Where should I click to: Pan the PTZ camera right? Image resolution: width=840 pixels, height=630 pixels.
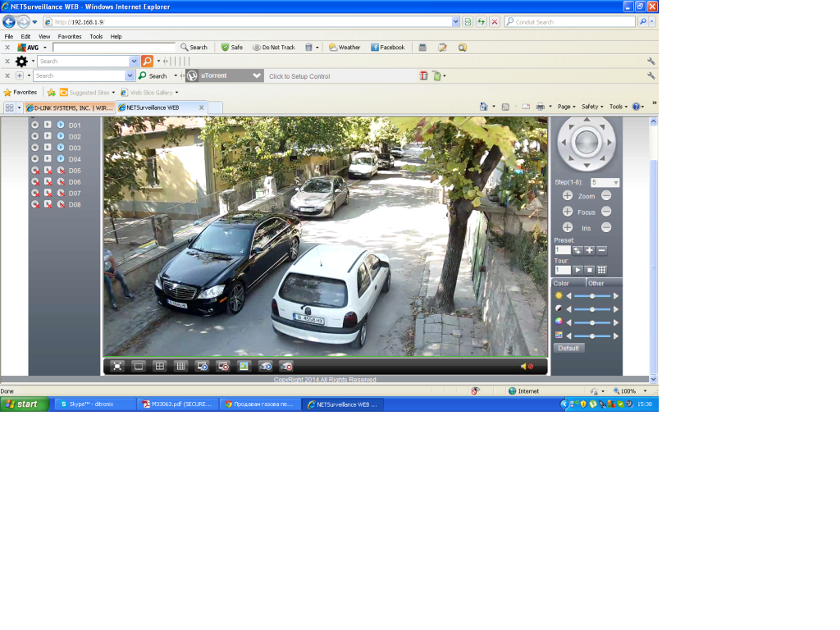(609, 143)
